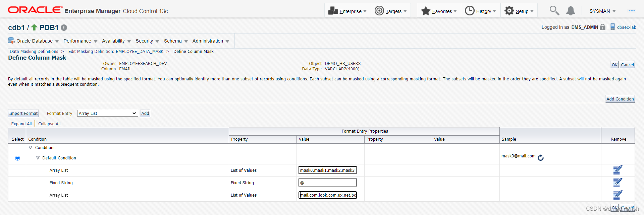
Task: Open the Format Entry Array List dropdown
Action: coord(108,113)
